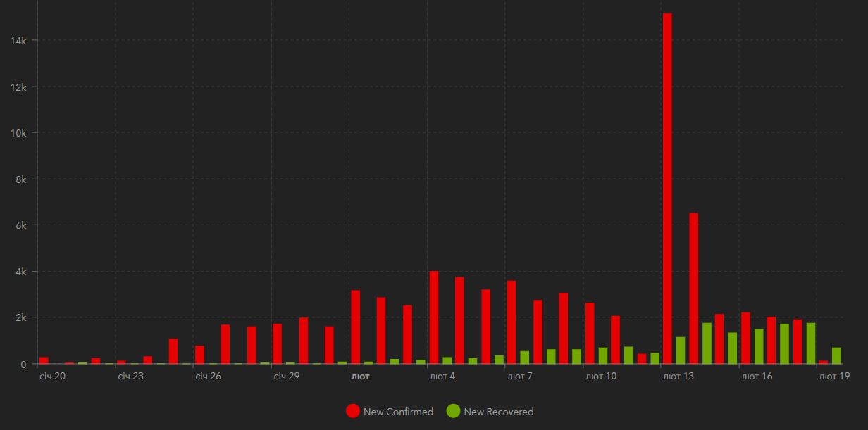Screen dimensions: 868x430
Task: Click the січ 20 x-axis label
Action: pos(52,377)
